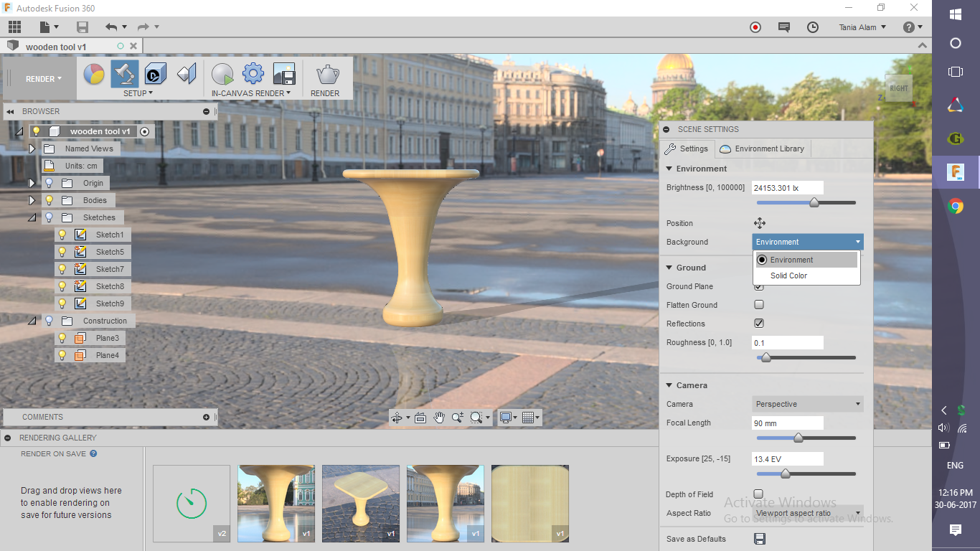Collapse the Sketches folder
The width and height of the screenshot is (980, 551).
pos(32,217)
